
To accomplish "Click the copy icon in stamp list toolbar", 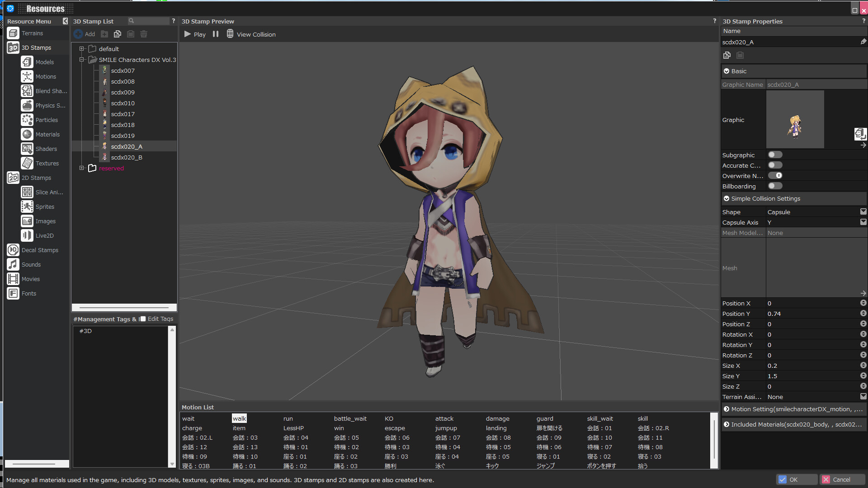I will 118,34.
